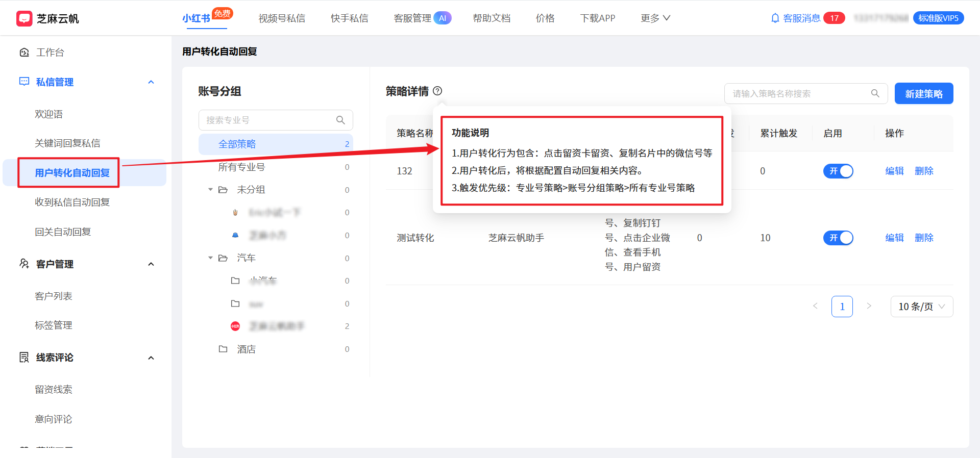
Task: Click the red 小红书 account avatar in tree
Action: (235, 326)
